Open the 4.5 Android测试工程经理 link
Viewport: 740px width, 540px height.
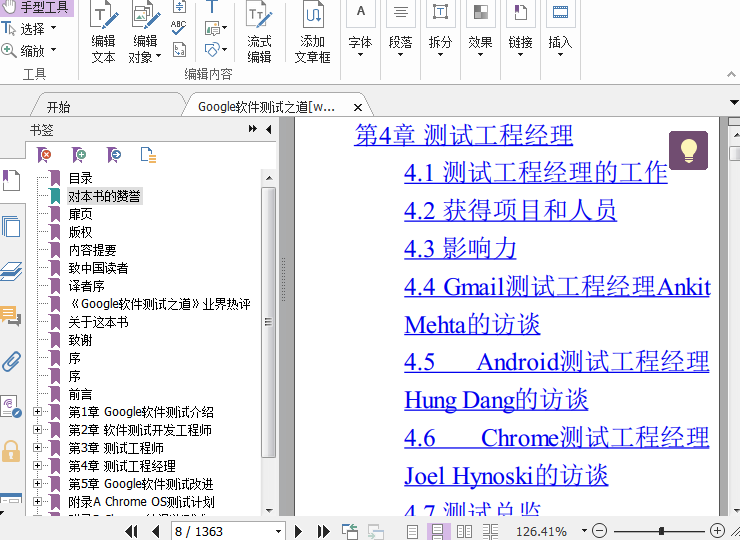click(557, 363)
